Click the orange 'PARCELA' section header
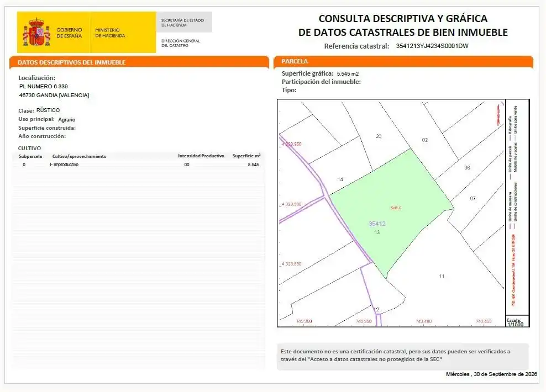This screenshot has width=546, height=392. [x=403, y=61]
